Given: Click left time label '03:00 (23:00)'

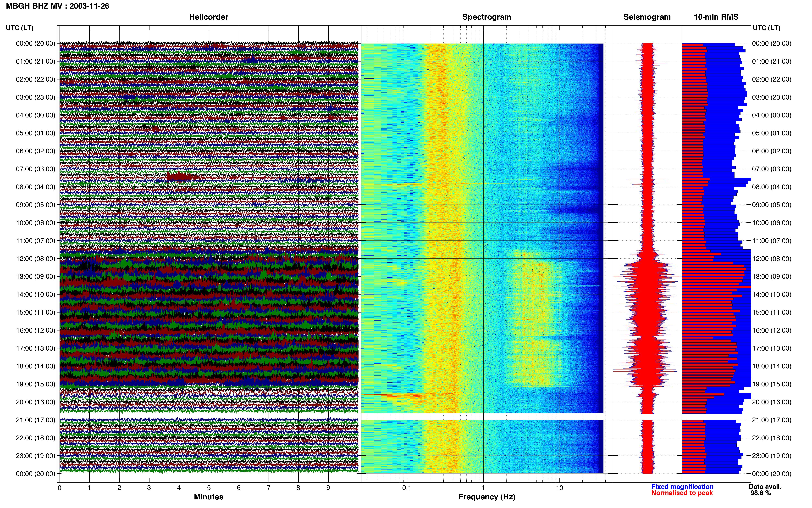Looking at the screenshot, I should click(36, 97).
